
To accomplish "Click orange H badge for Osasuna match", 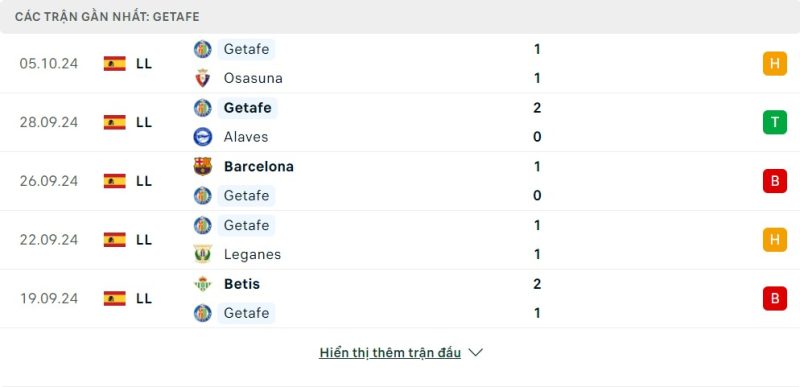I will point(774,64).
